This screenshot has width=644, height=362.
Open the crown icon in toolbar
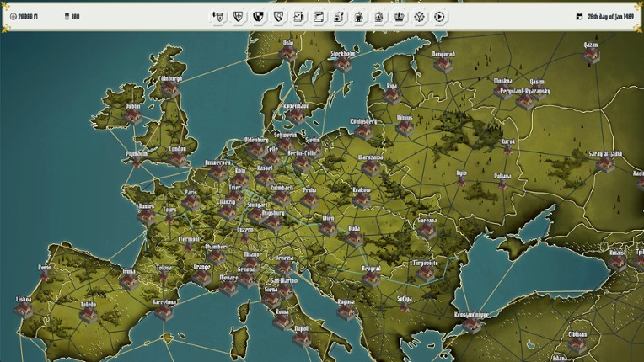pyautogui.click(x=400, y=17)
